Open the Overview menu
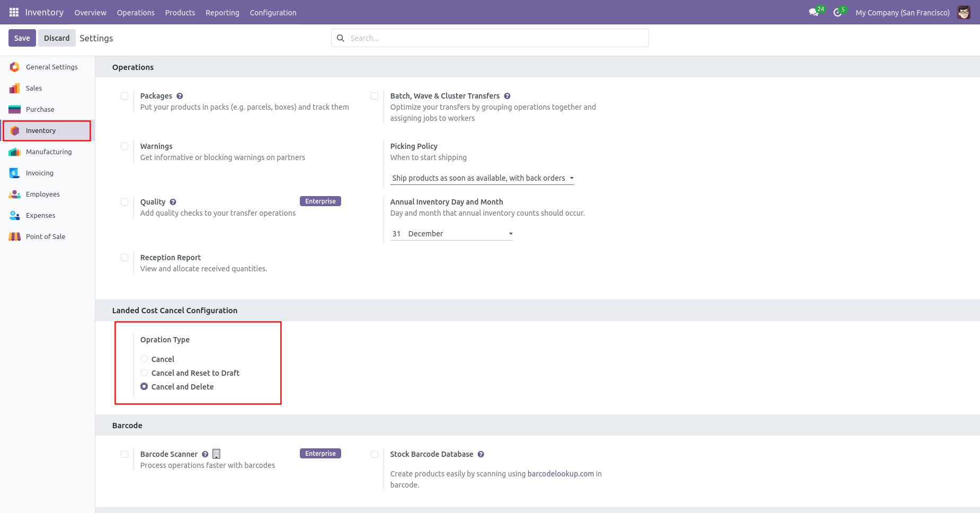The image size is (980, 513). point(90,12)
